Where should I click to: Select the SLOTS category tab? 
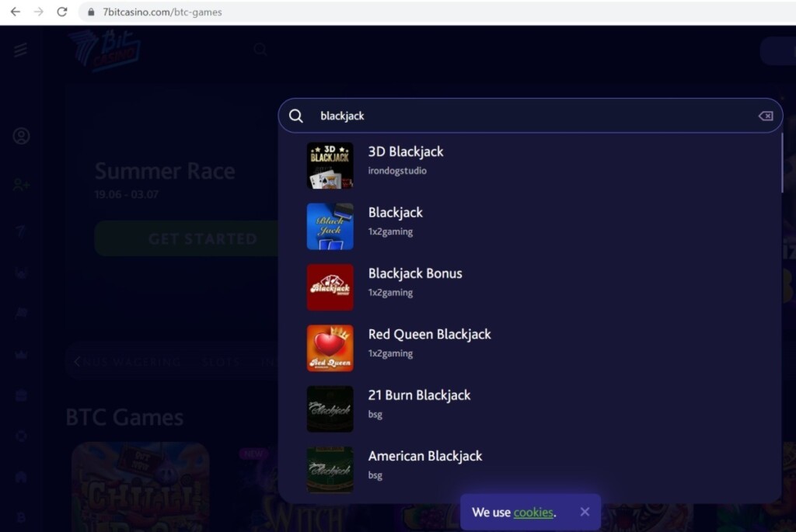pos(222,362)
